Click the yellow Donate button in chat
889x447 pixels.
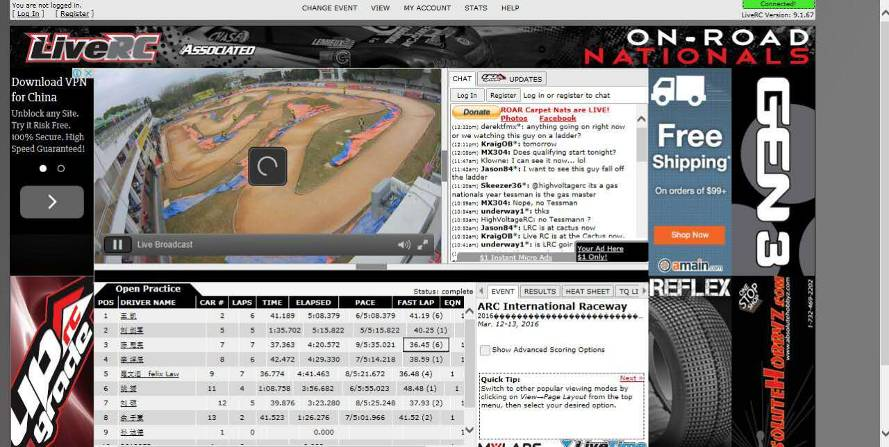(477, 112)
